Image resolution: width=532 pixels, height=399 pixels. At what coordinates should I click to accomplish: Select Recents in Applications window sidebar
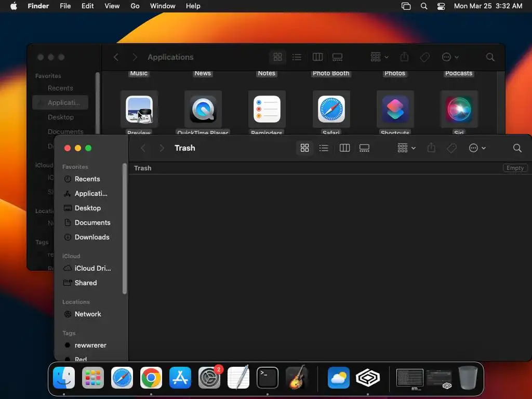point(60,88)
